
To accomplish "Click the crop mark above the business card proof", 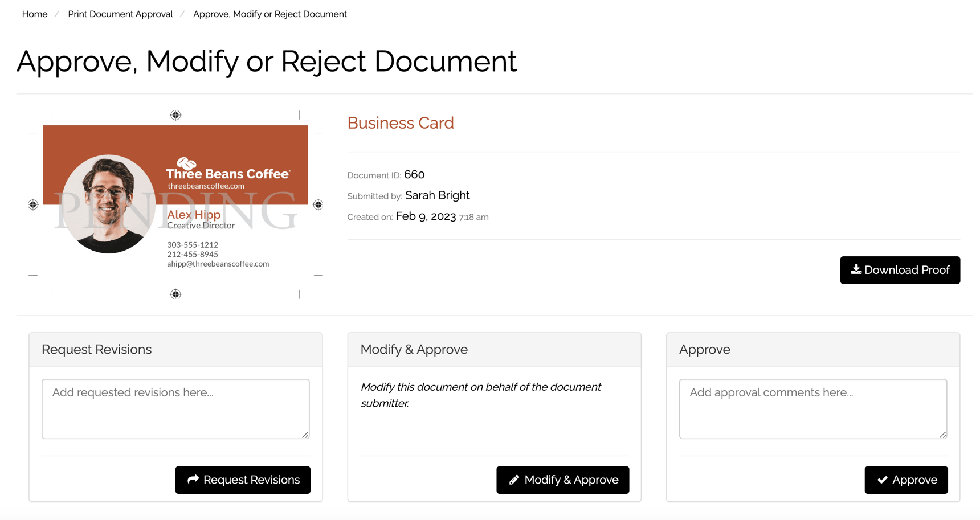I will tap(175, 114).
